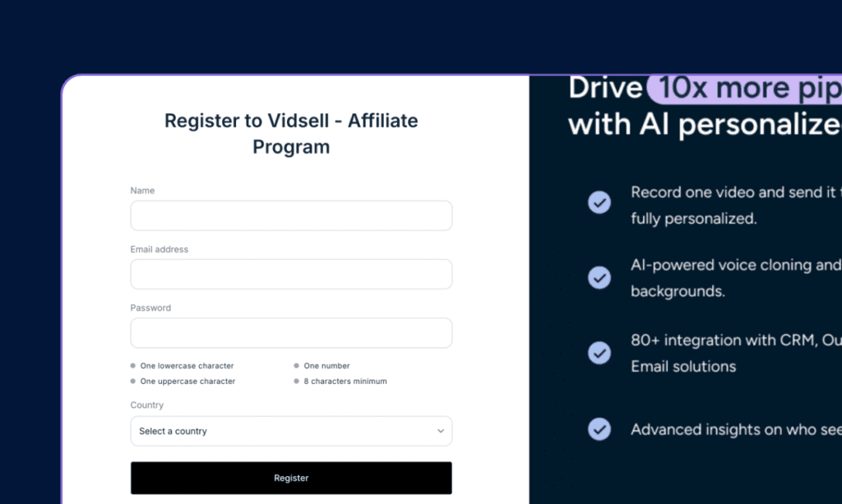Select the Password input field

[291, 333]
